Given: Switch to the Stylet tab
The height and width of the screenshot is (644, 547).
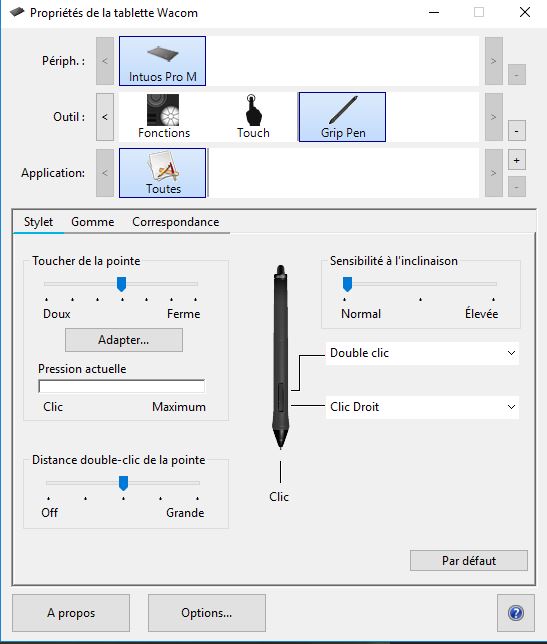Looking at the screenshot, I should [x=38, y=222].
